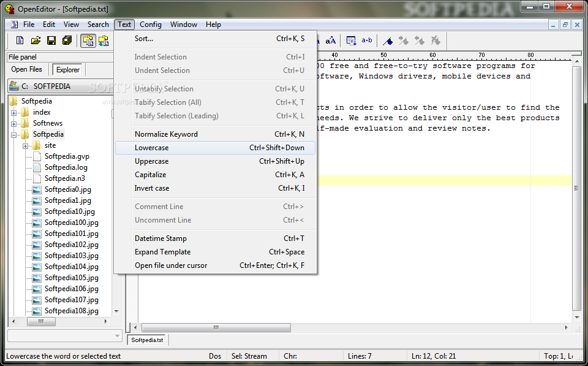Click the Softpedia0.jpg image file icon
This screenshot has height=366, width=588.
pyautogui.click(x=37, y=189)
